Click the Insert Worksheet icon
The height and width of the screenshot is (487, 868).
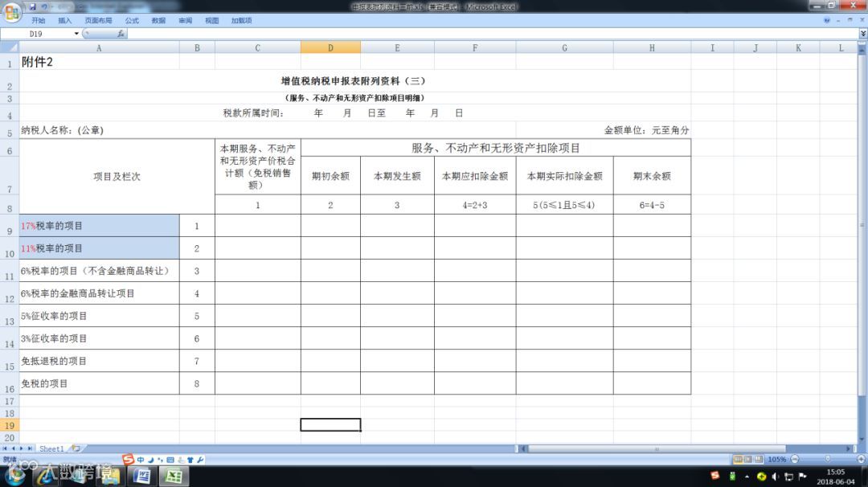(x=76, y=448)
